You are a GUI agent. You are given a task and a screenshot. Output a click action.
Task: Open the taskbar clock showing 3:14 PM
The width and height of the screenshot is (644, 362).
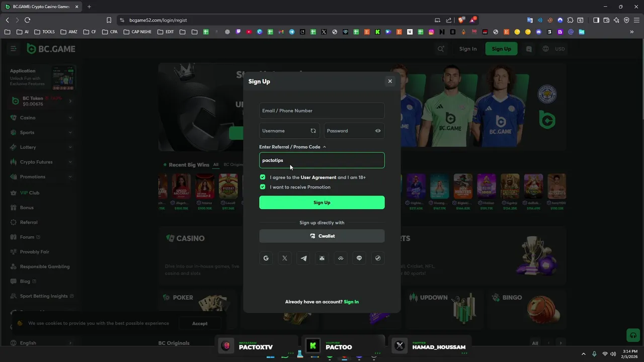pos(630,354)
